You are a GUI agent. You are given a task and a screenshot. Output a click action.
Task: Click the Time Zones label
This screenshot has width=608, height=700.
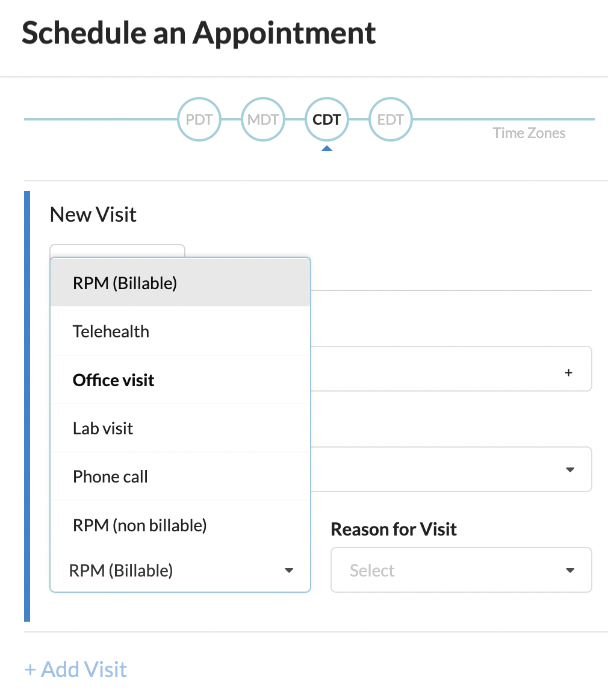529,133
